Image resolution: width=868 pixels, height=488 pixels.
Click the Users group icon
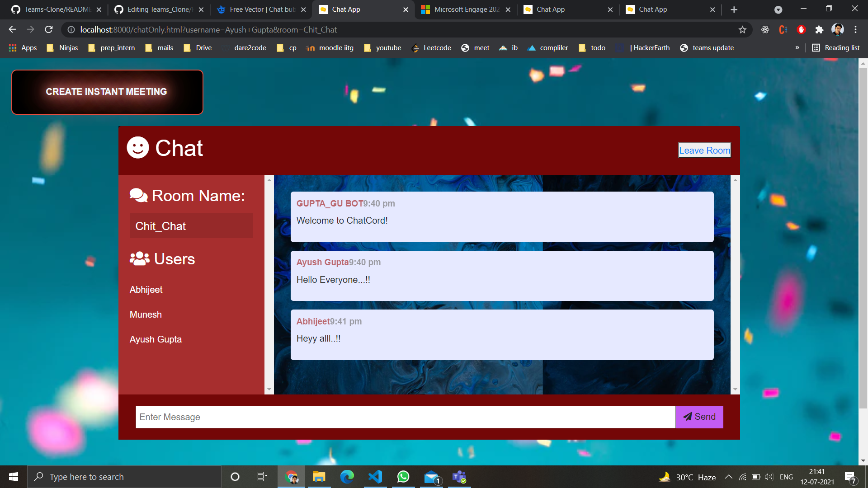click(139, 259)
